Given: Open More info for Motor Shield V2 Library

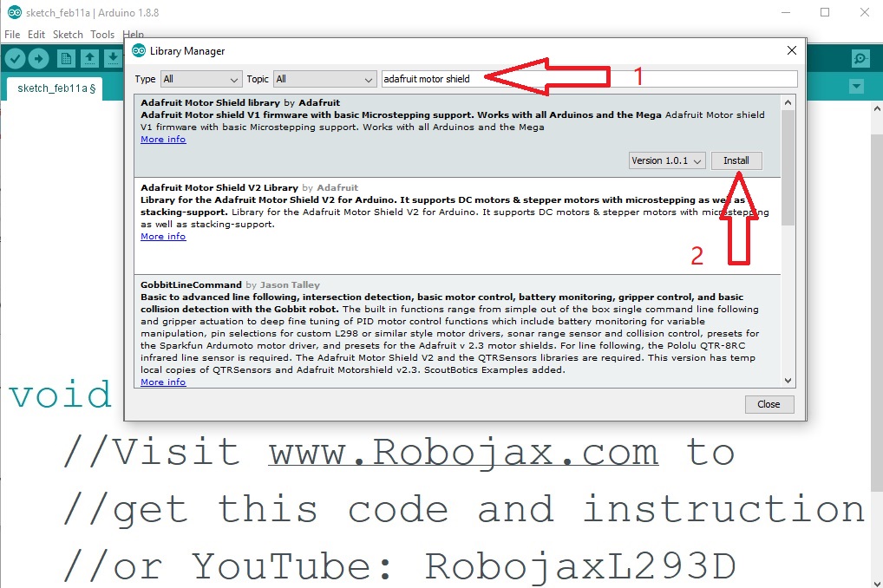Looking at the screenshot, I should [163, 237].
